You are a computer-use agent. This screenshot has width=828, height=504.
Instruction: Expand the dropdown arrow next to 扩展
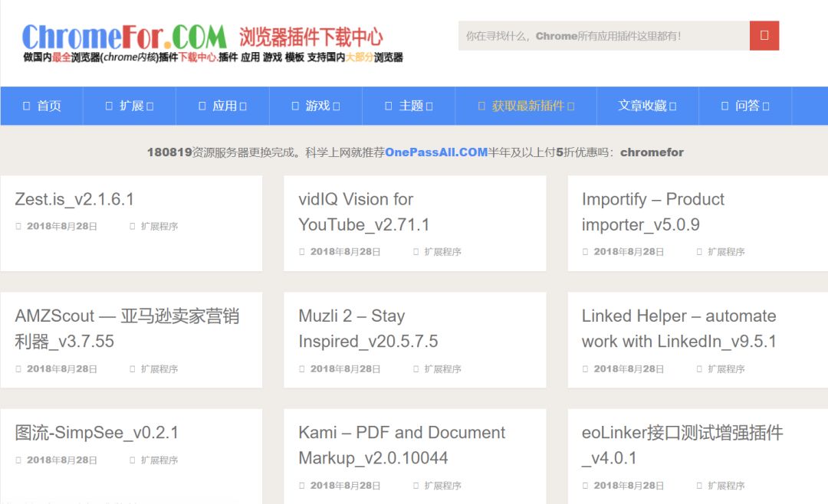[150, 106]
